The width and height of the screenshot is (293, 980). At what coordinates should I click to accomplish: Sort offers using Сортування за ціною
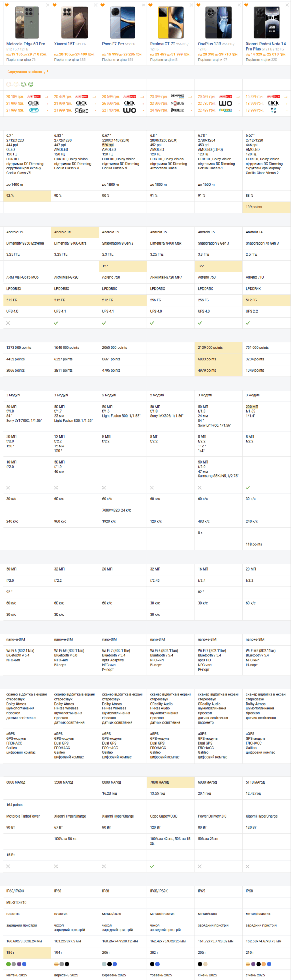25,72
